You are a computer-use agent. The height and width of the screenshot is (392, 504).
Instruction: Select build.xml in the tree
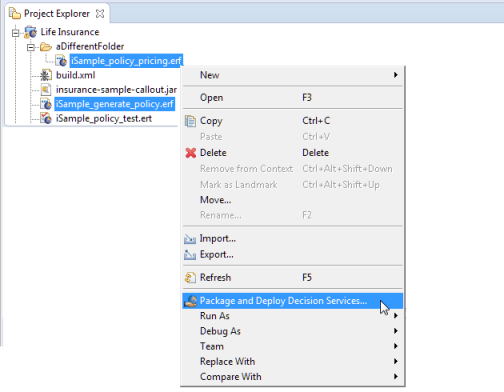[76, 75]
